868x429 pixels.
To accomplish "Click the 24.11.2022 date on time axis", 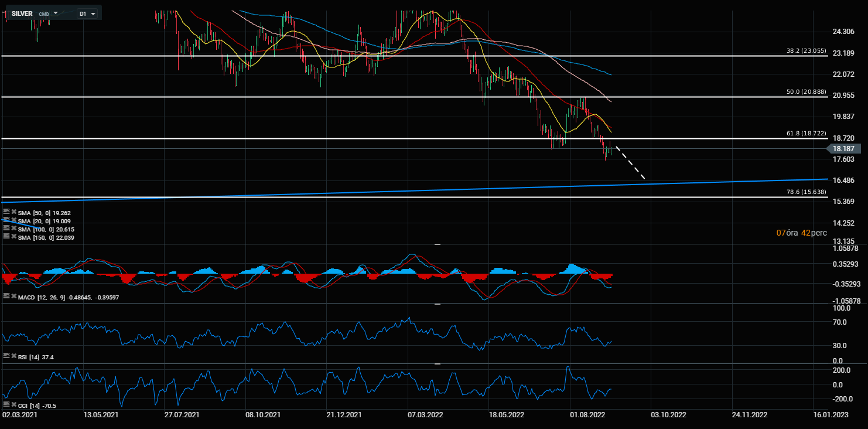I will click(749, 415).
